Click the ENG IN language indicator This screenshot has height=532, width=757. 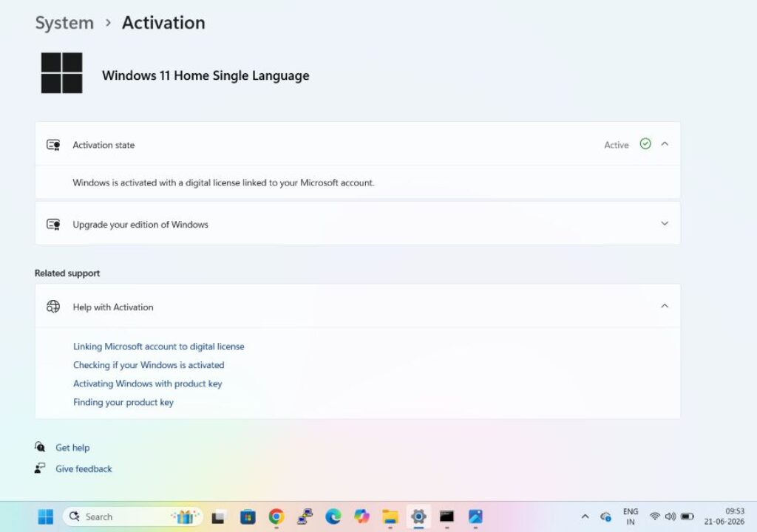(631, 516)
